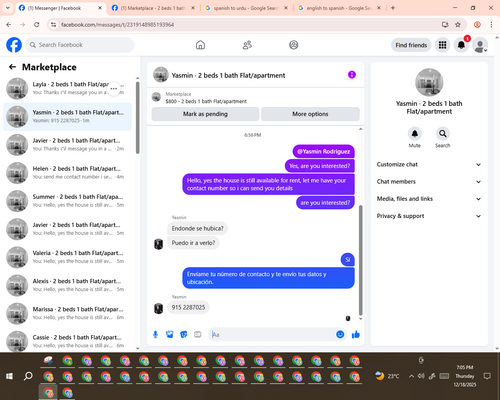
Task: Open the Yasmin conversation header title
Action: click(228, 75)
